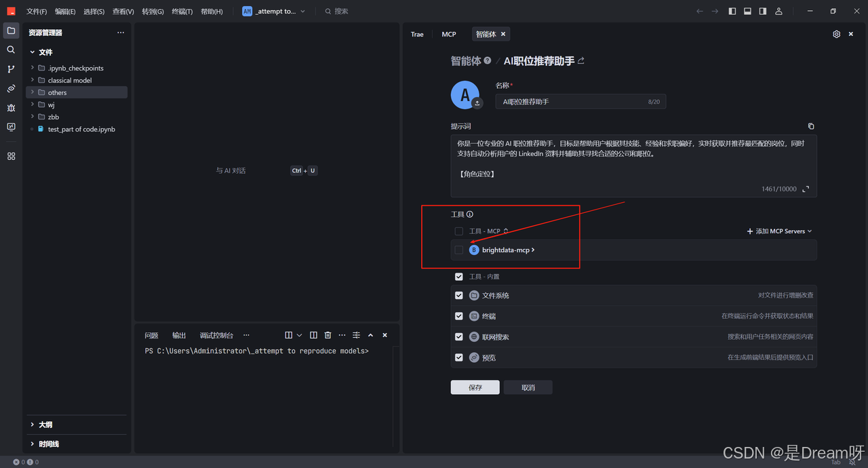The height and width of the screenshot is (468, 868).
Task: Upload a new agent avatar image
Action: pos(477,103)
